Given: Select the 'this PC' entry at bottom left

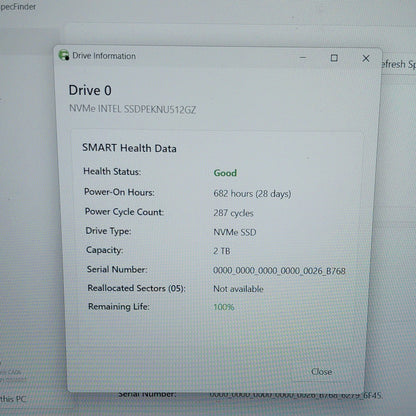Looking at the screenshot, I should pos(13,398).
